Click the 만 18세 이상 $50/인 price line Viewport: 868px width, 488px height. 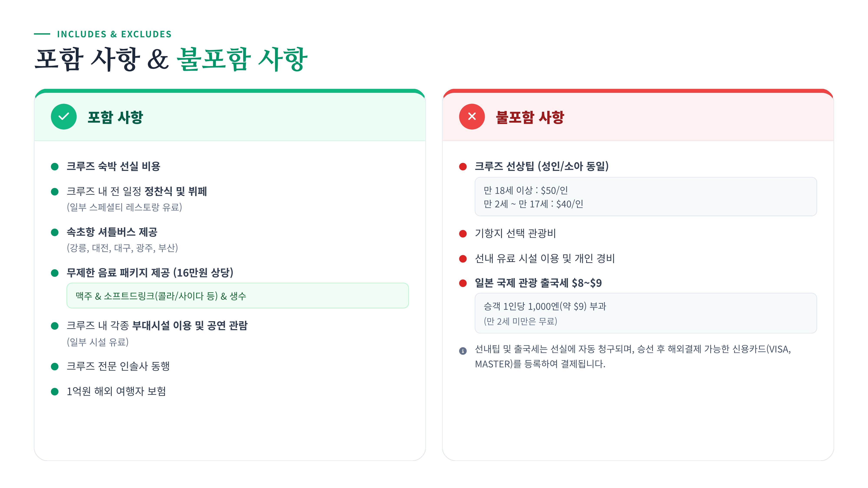click(526, 190)
